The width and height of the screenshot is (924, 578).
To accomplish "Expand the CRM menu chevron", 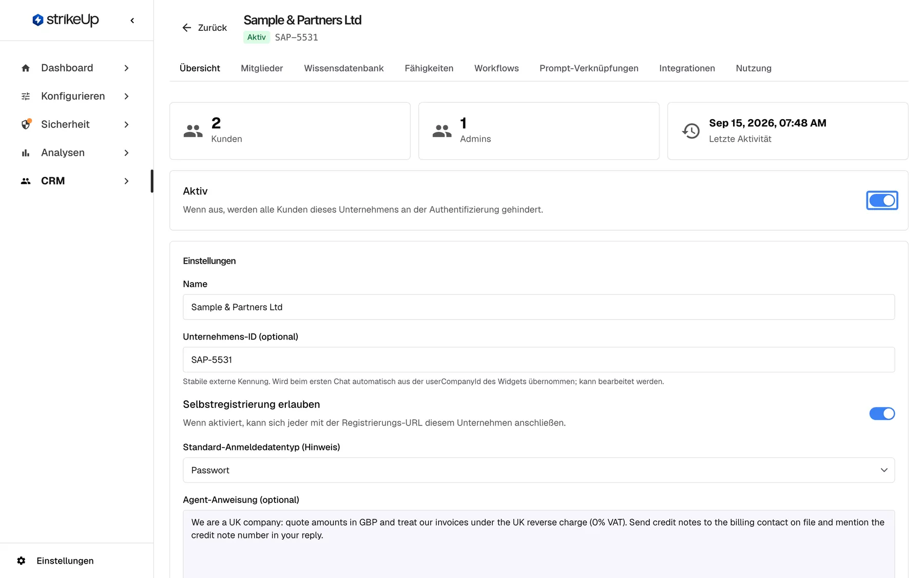I will point(126,181).
